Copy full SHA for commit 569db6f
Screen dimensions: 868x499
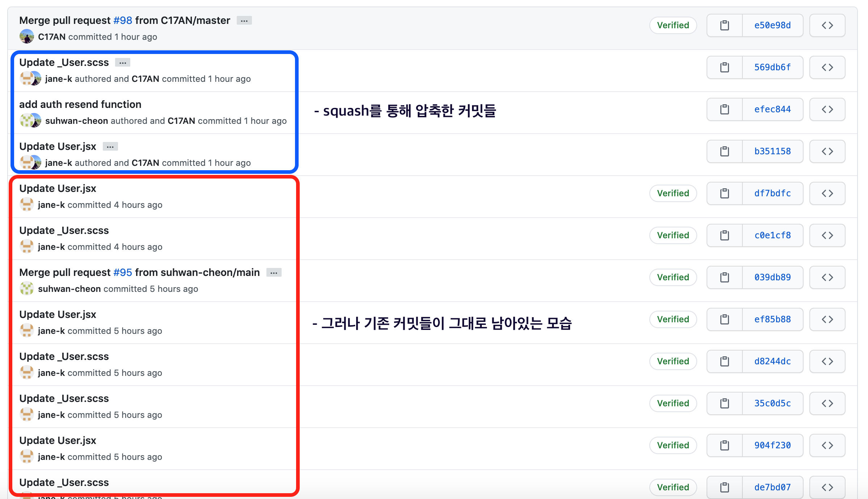[x=724, y=67]
